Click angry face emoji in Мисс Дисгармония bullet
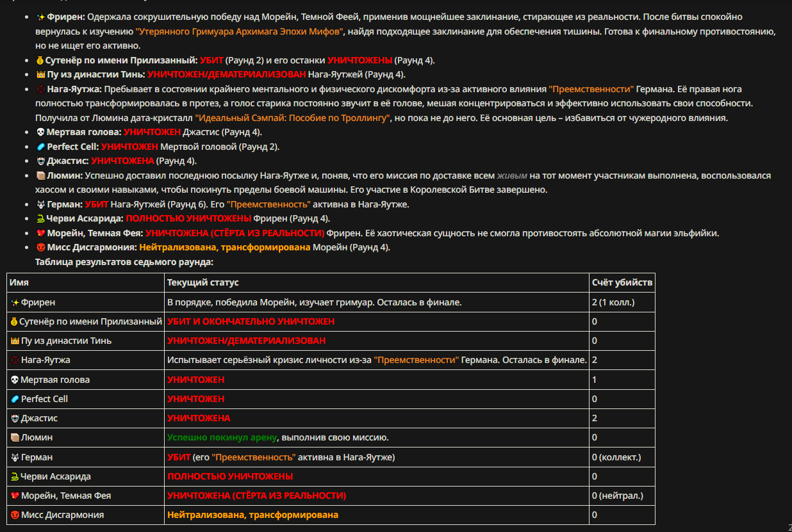 pos(40,247)
